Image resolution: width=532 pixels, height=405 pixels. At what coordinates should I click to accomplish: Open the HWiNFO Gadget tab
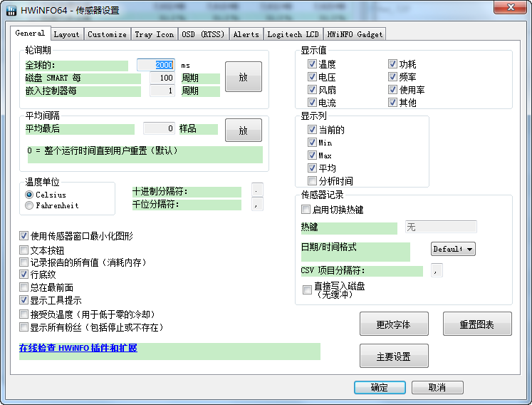click(355, 34)
